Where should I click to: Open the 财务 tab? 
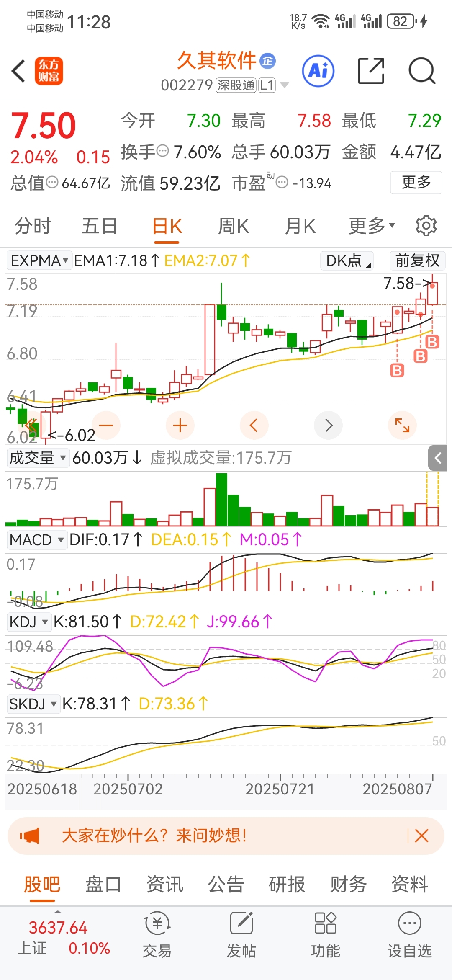pyautogui.click(x=348, y=885)
